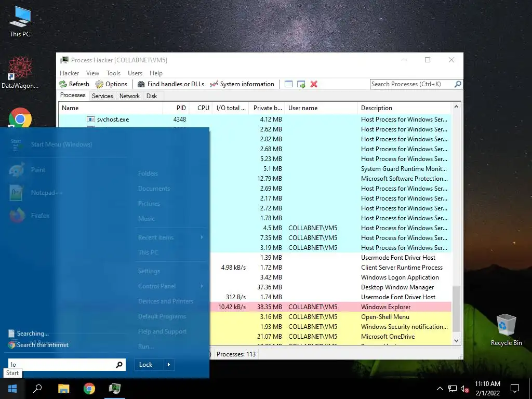Sort by Private bytes column header
The image size is (532, 399).
pos(267,108)
